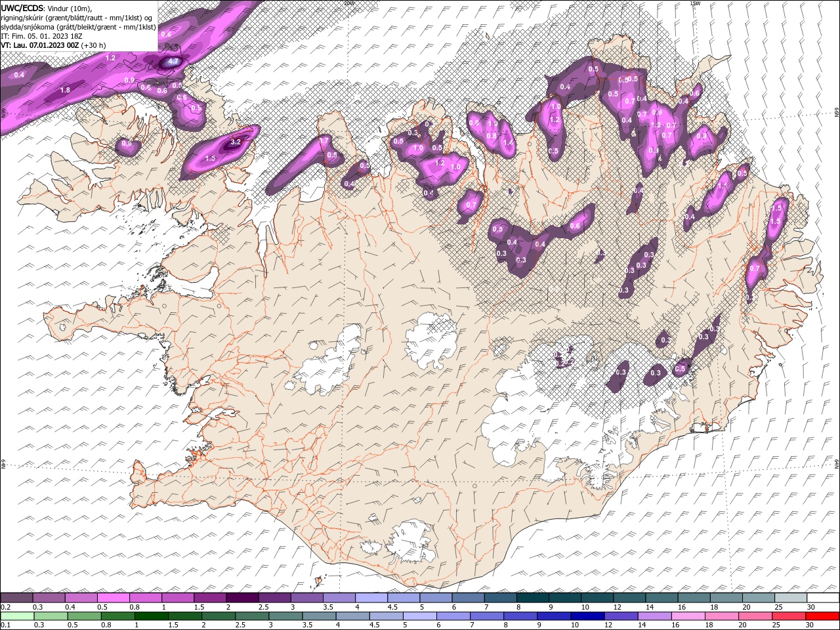Pick the violet swatch between 12 and 14 lower row
This screenshot has height=630, width=840.
click(620, 616)
